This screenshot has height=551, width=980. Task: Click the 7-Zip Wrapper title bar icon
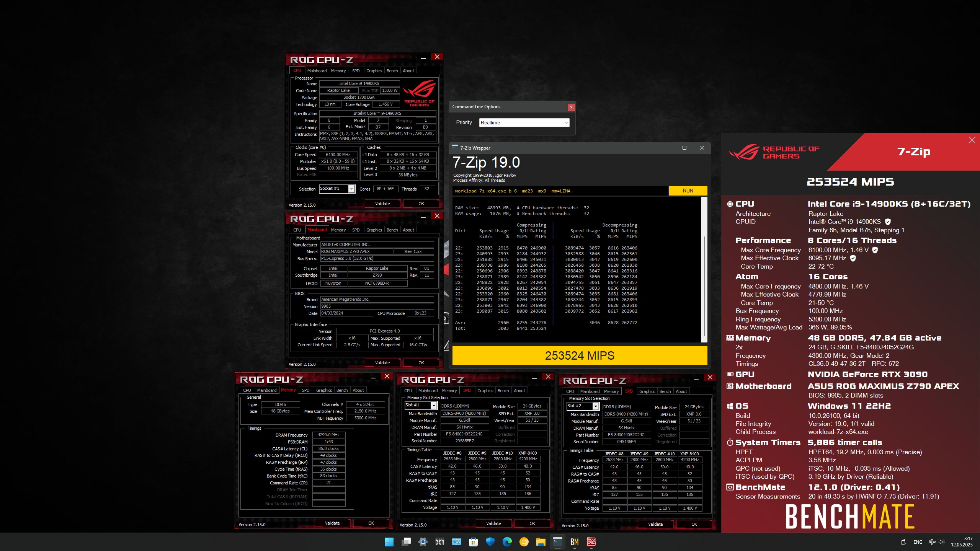pyautogui.click(x=455, y=147)
